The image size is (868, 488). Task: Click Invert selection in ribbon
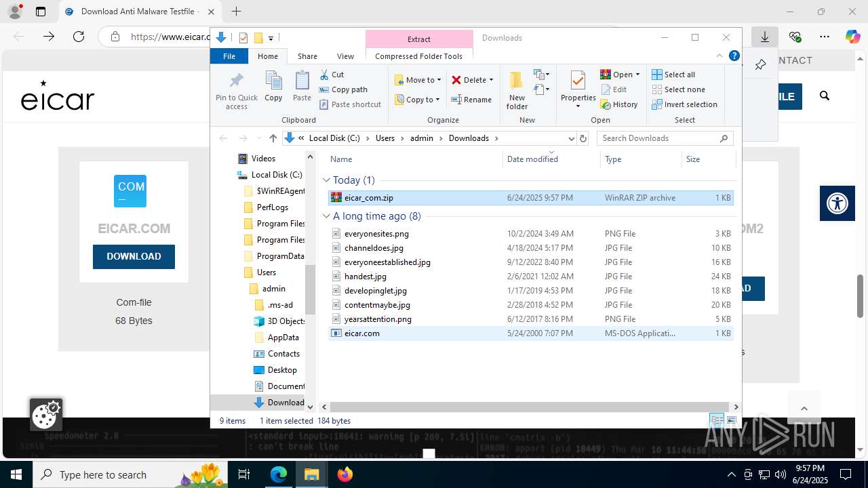pos(685,104)
